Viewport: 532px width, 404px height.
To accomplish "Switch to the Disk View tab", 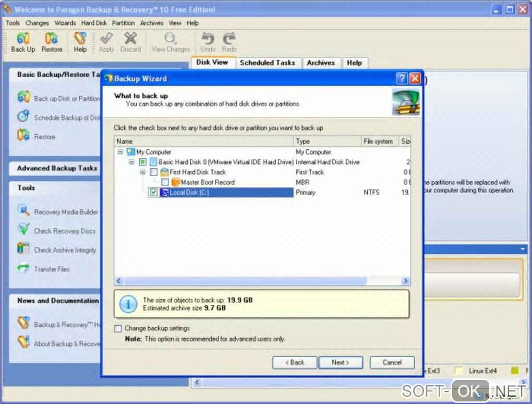I will click(x=212, y=62).
